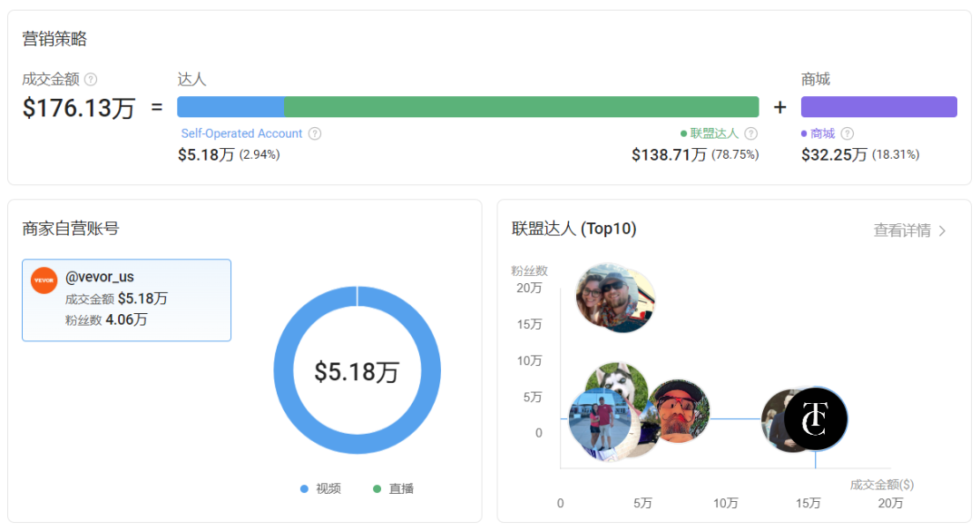
Task: Click the Self-Operated Account link
Action: [x=241, y=133]
